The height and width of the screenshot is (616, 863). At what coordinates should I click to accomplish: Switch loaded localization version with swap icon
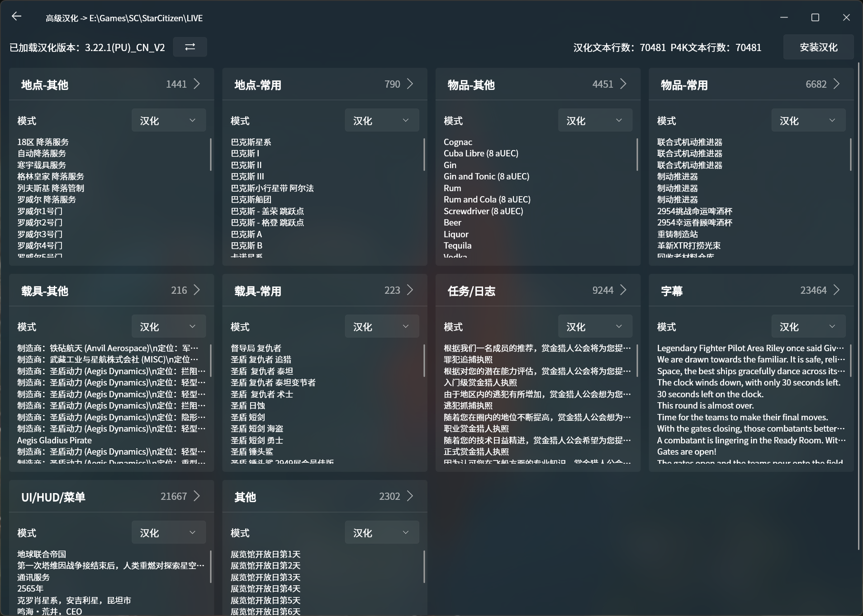coord(190,47)
